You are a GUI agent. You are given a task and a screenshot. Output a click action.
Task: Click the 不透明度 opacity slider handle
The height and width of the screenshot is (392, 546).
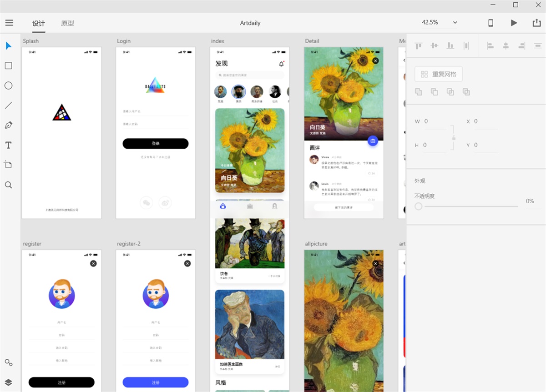[x=419, y=206]
